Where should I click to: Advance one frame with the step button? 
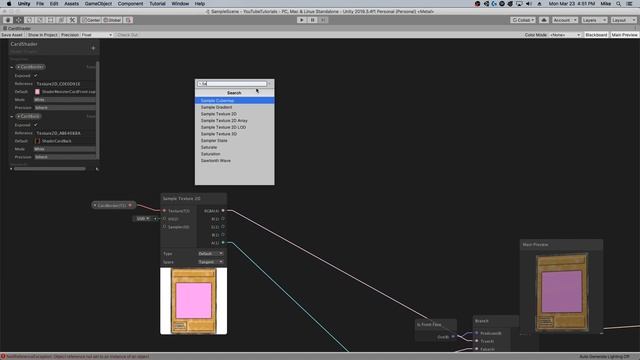[x=323, y=20]
